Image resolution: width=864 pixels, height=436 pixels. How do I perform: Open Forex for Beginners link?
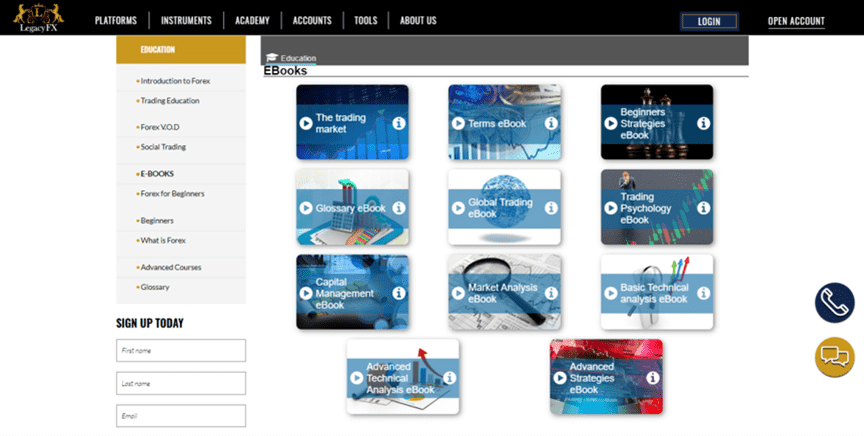(x=172, y=194)
